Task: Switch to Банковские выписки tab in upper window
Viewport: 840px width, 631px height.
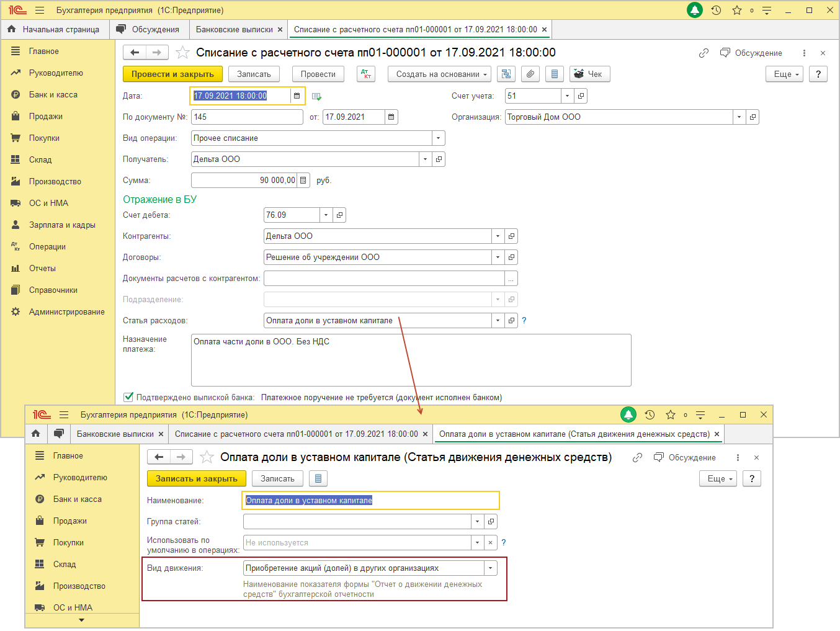Action: tap(235, 29)
